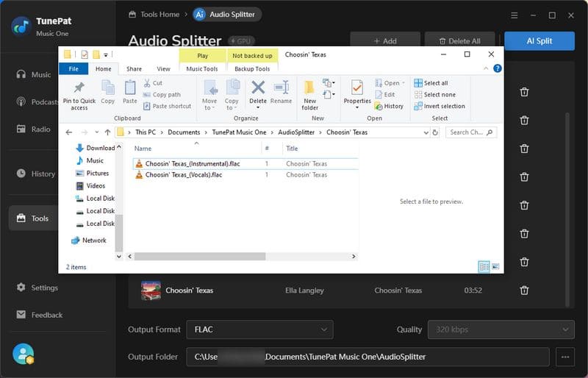This screenshot has height=378, width=588.
Task: Go back in Explorer navigation
Action: pyautogui.click(x=68, y=132)
